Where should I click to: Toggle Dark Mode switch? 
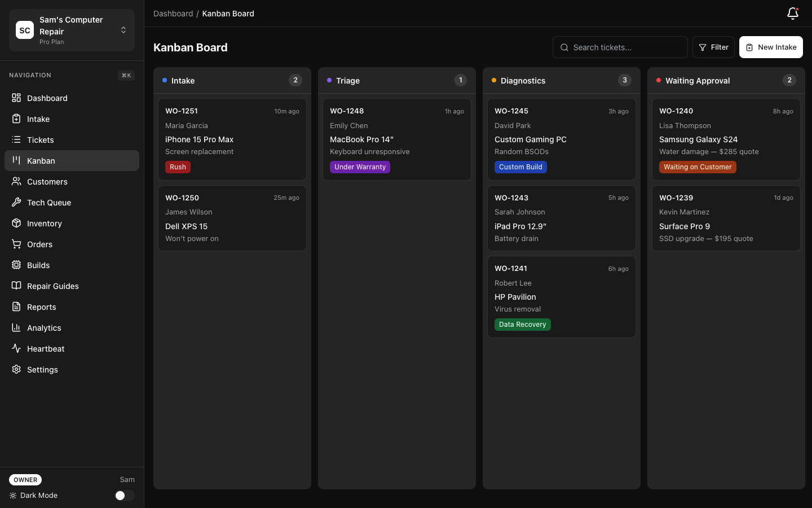(125, 496)
